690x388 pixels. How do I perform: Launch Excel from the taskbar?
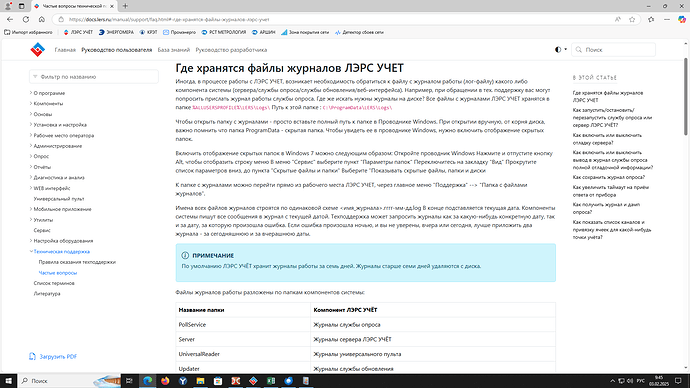pyautogui.click(x=271, y=381)
